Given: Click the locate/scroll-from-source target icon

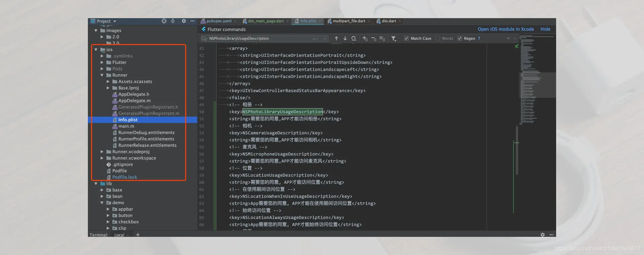Looking at the screenshot, I should pos(164,21).
